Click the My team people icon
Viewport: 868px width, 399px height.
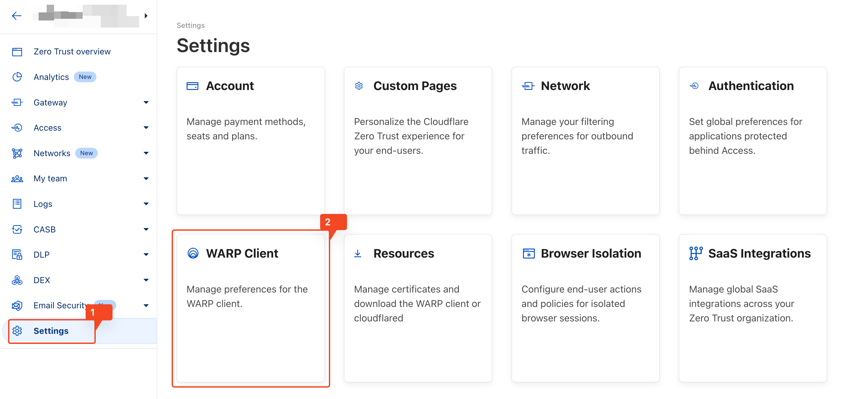(x=17, y=179)
